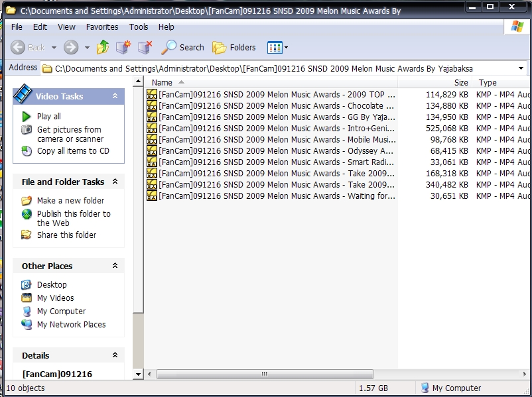Expand the Address bar dropdown
Image resolution: width=532 pixels, height=397 pixels.
(x=521, y=68)
